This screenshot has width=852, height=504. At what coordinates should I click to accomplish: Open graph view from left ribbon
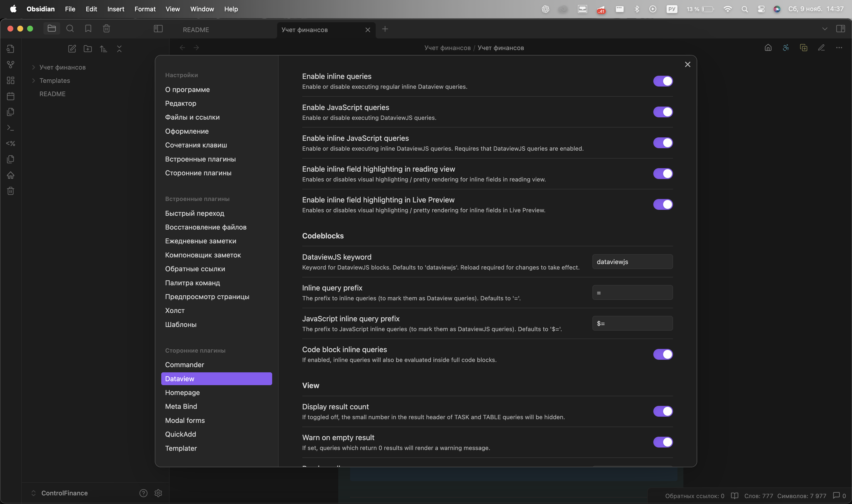(x=11, y=65)
